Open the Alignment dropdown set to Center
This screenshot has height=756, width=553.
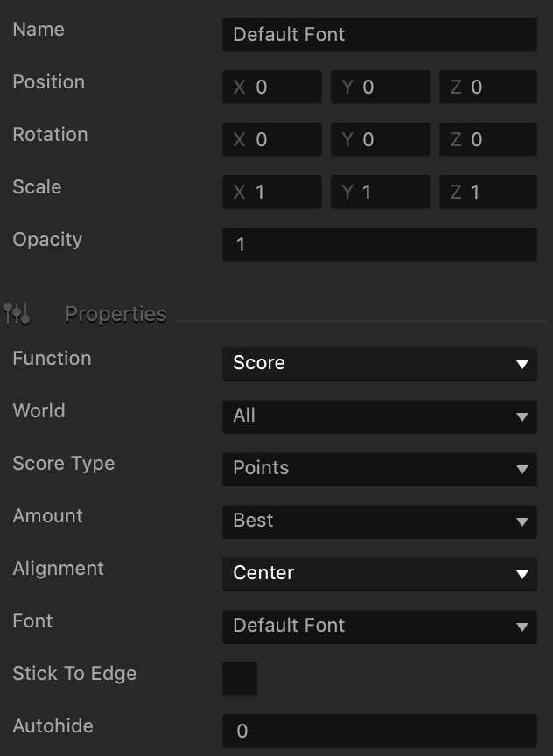[380, 574]
